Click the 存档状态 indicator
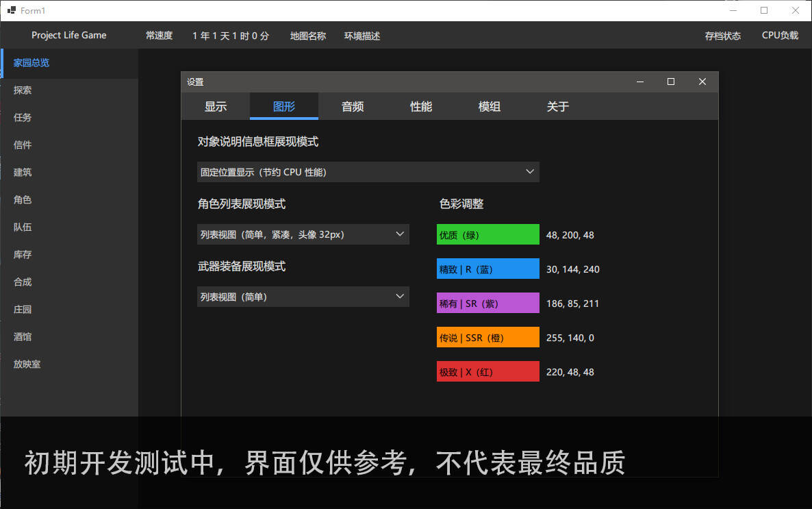The width and height of the screenshot is (812, 509). click(722, 36)
